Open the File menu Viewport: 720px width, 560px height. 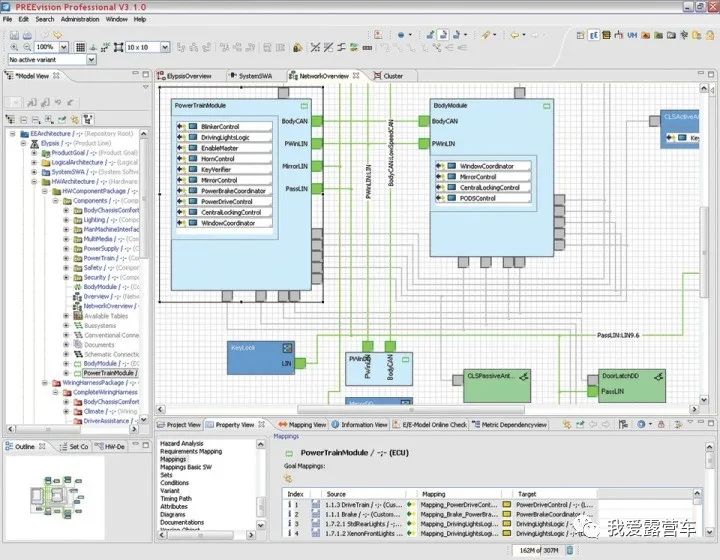click(x=7, y=19)
